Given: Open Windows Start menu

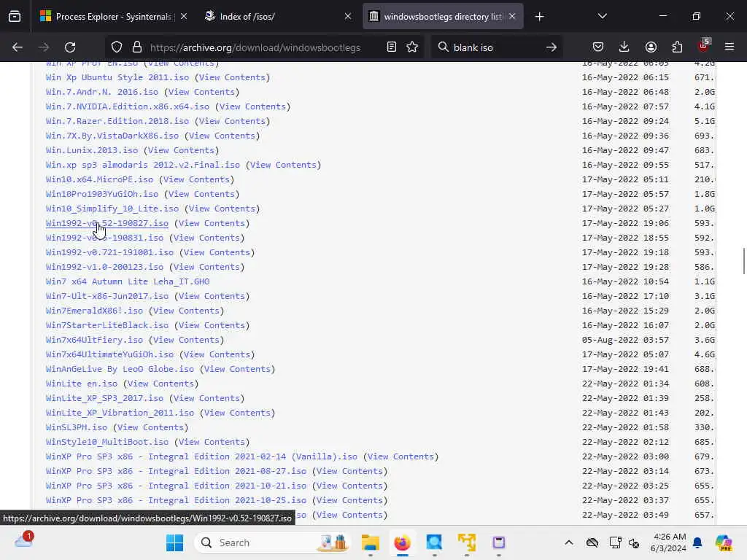Looking at the screenshot, I should point(175,542).
